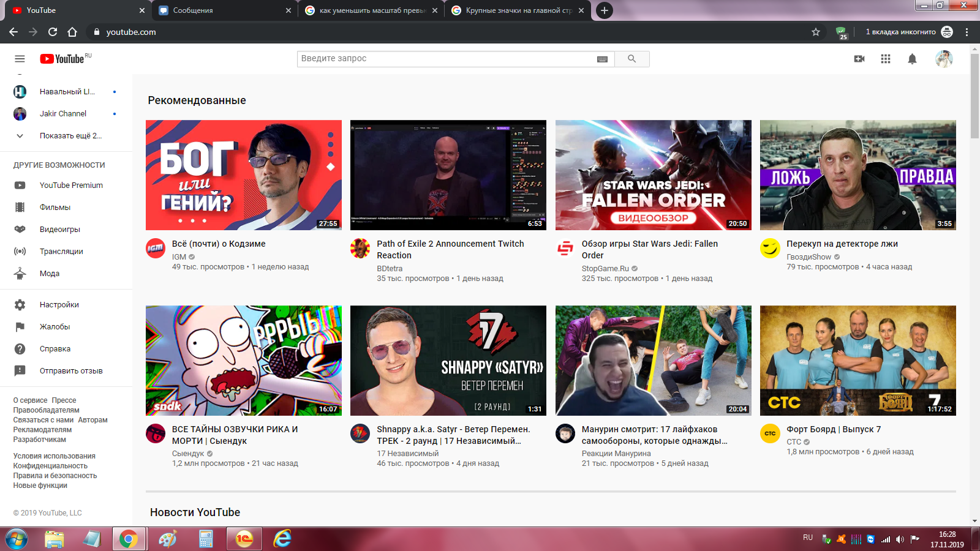Expand Показать ещё 2 subscriptions
This screenshot has width=980, height=551.
click(x=66, y=136)
